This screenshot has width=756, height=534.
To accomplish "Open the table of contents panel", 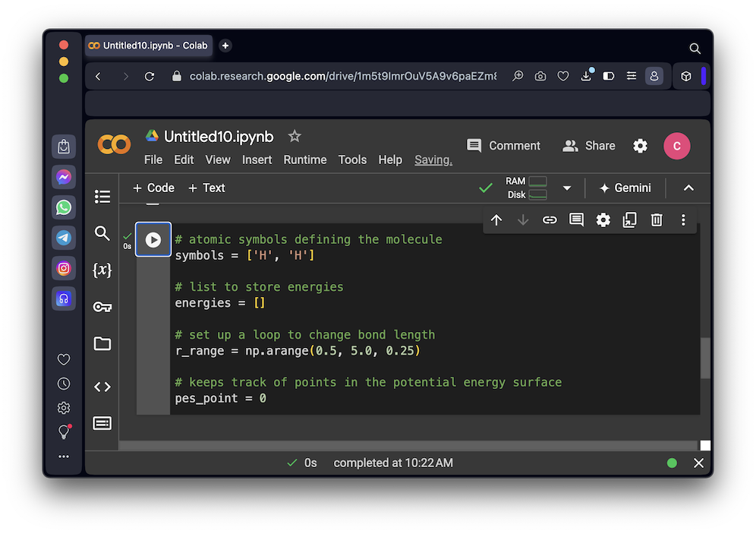I will 102,197.
